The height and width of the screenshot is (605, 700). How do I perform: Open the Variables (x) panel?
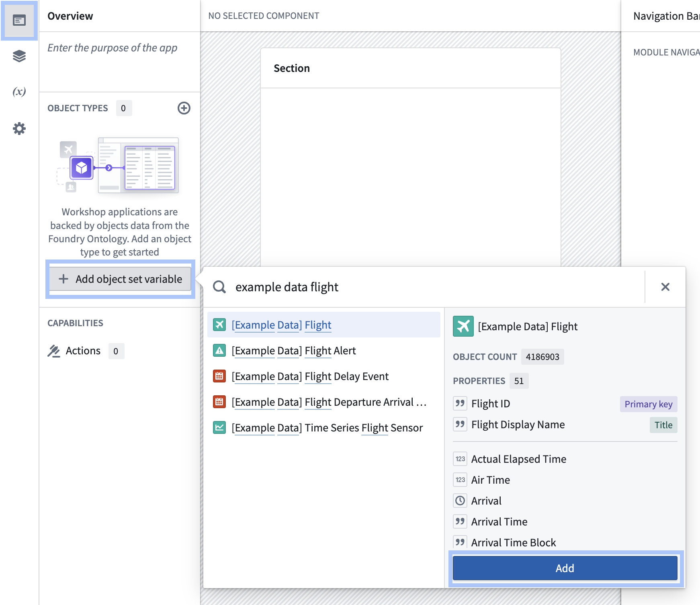(19, 92)
